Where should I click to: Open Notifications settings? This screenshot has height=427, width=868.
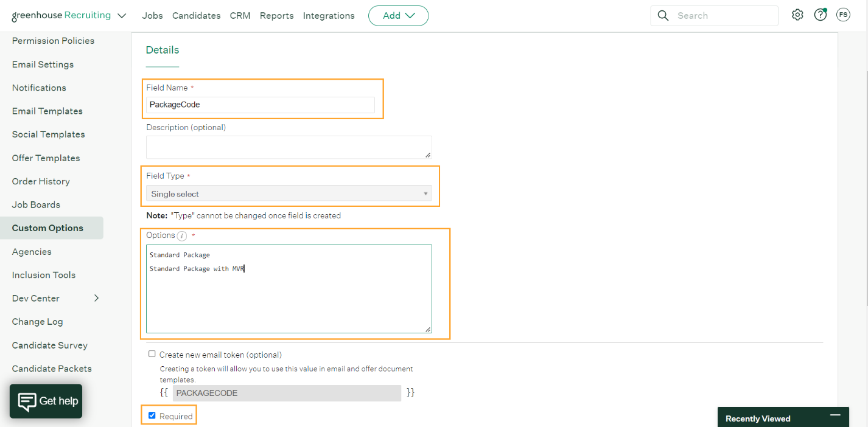[39, 88]
